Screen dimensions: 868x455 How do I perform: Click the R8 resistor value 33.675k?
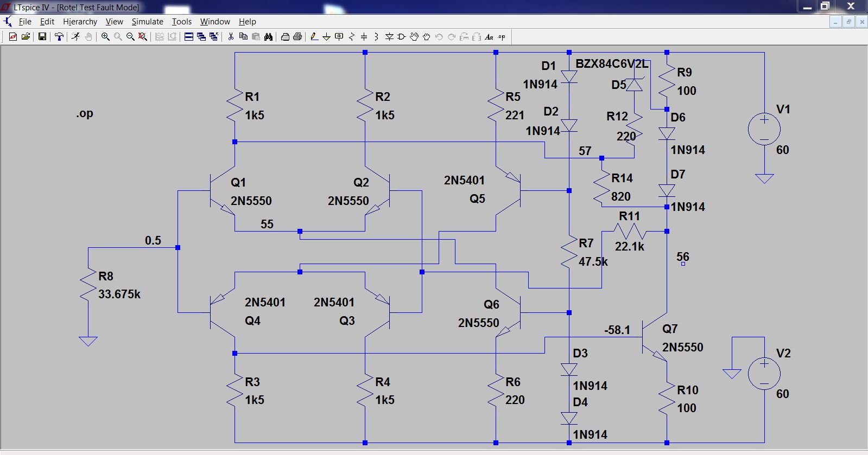coord(119,294)
